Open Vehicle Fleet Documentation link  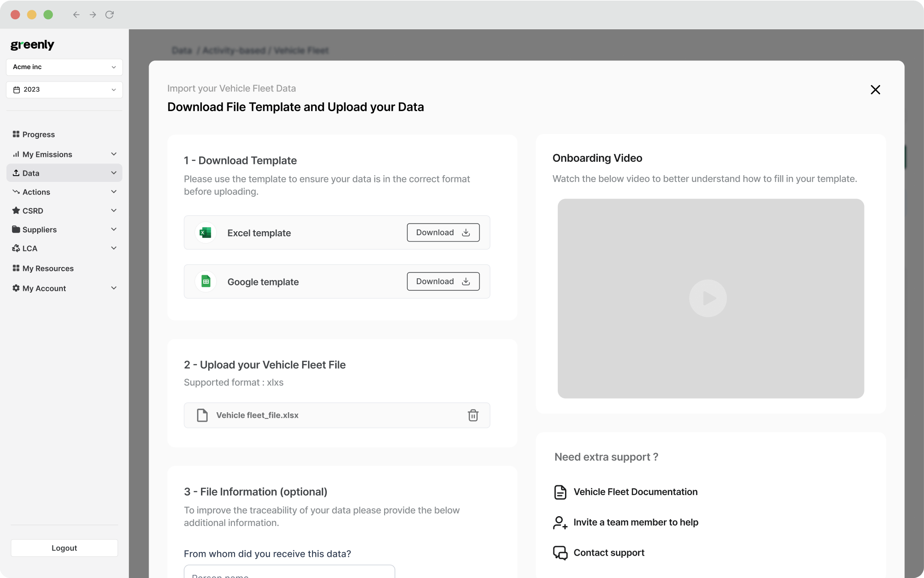(635, 492)
